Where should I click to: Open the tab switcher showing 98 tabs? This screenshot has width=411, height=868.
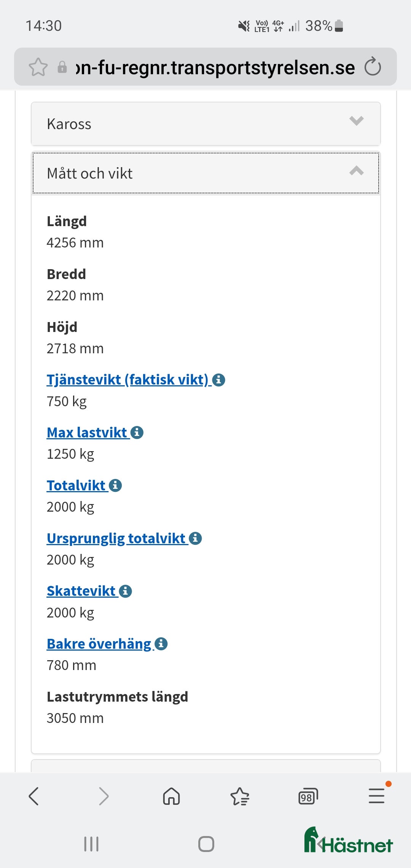coord(309,797)
